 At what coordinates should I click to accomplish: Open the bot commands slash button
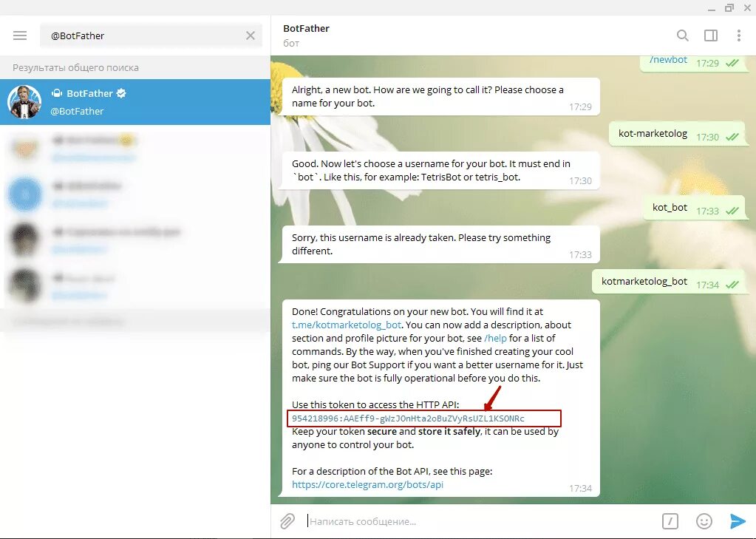(x=670, y=521)
